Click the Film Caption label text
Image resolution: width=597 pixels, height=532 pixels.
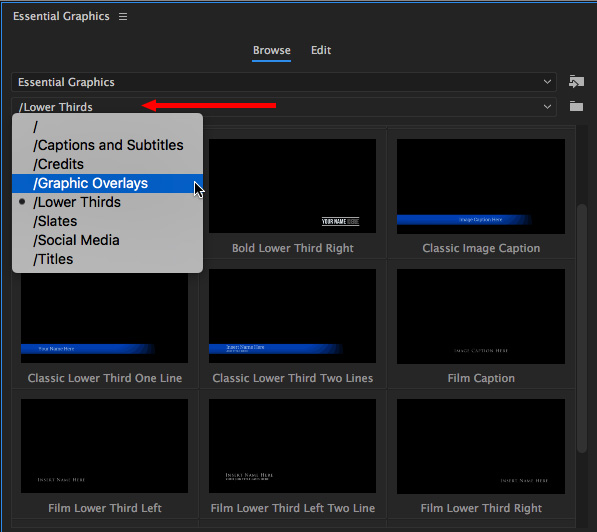click(481, 378)
